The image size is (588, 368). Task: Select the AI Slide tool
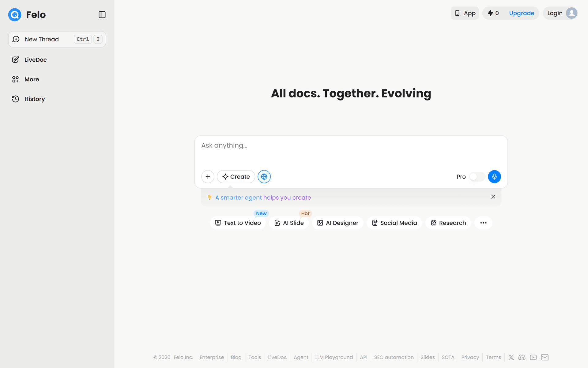tap(289, 223)
